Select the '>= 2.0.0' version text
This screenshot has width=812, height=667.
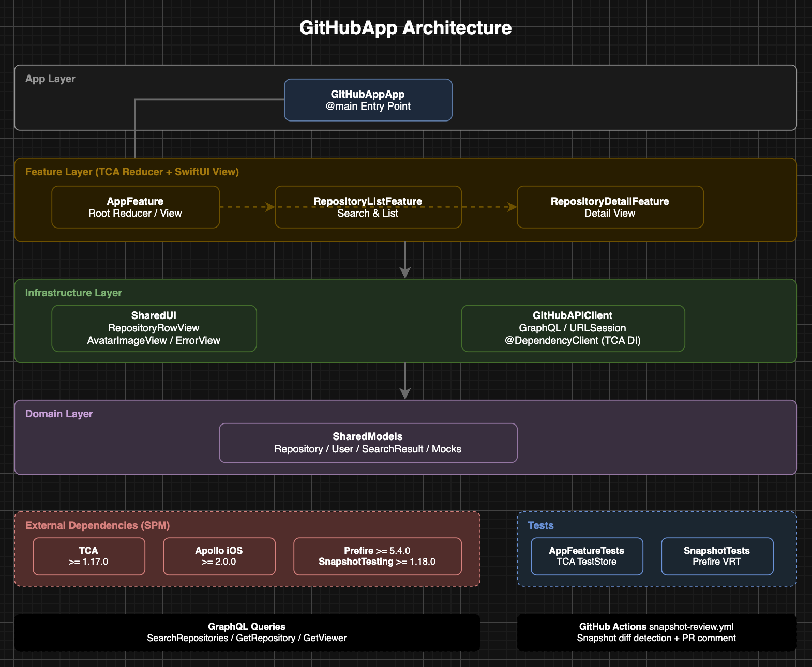click(x=219, y=562)
